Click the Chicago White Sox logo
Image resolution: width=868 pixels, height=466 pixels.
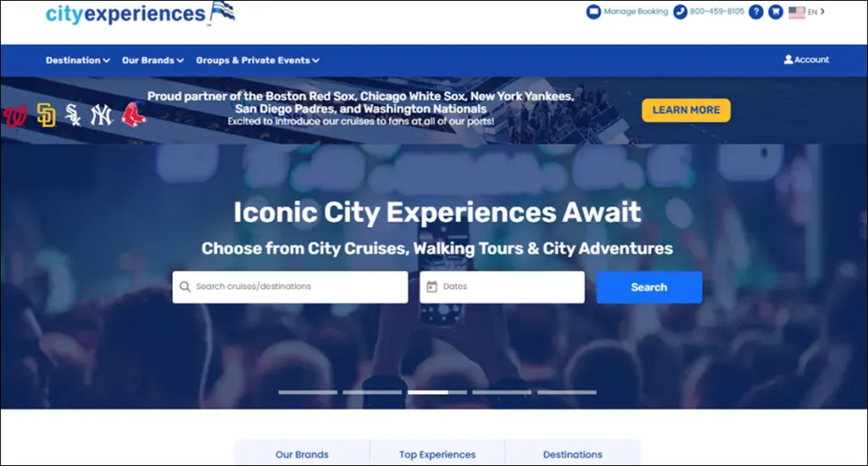[73, 114]
